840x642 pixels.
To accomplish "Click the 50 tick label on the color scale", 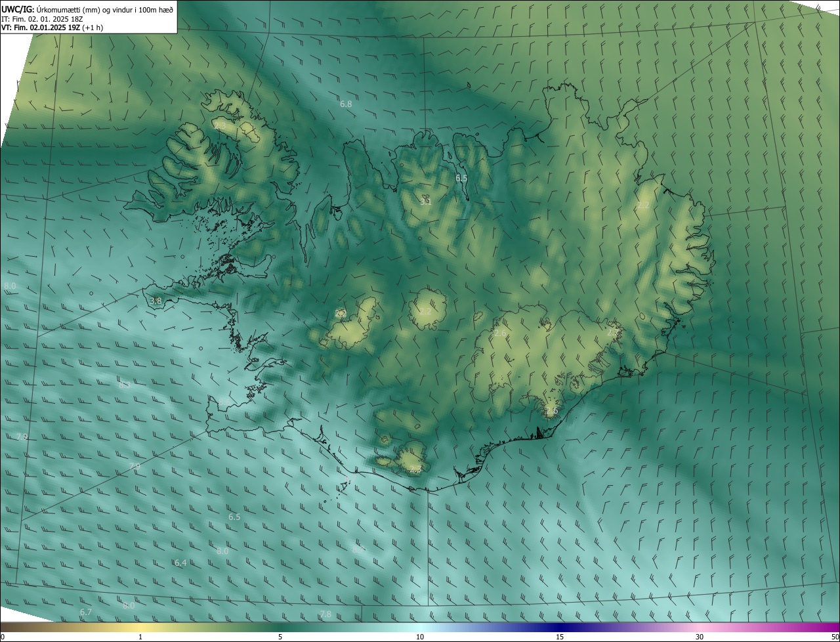I will click(835, 637).
